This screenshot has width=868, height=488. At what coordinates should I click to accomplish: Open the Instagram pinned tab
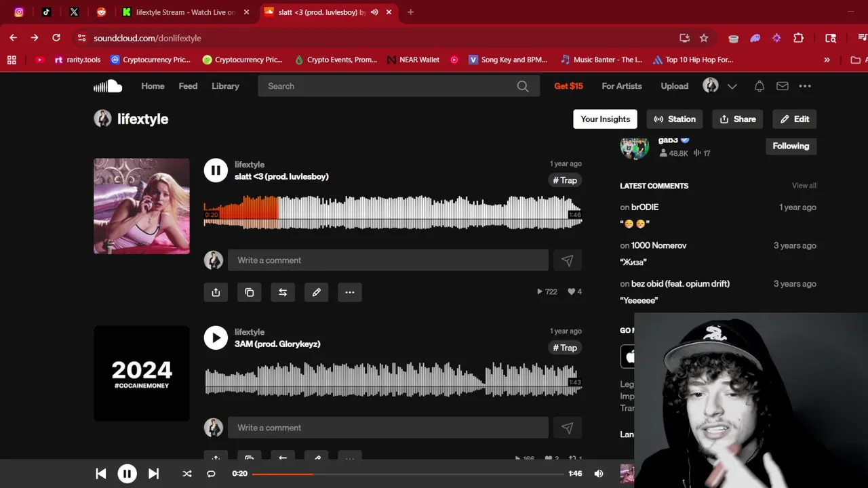[19, 12]
